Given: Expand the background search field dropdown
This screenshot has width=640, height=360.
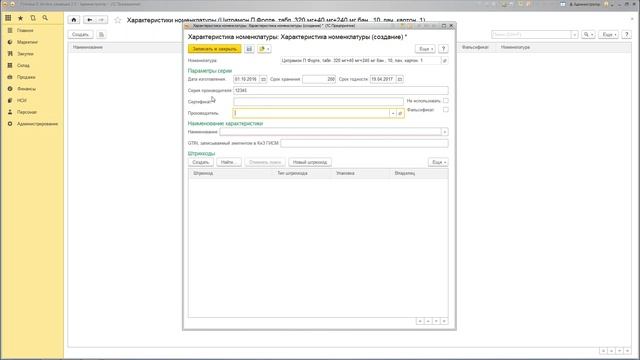Looking at the screenshot, I should [575, 35].
